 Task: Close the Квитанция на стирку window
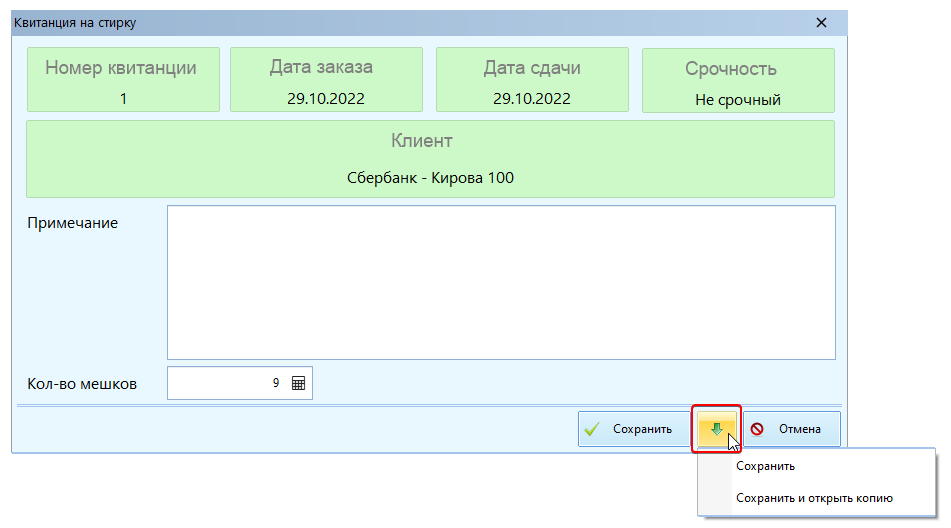[821, 22]
